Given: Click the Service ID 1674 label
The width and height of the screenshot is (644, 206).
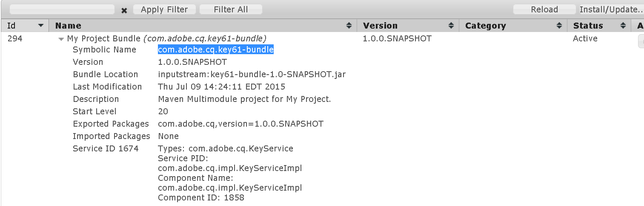Looking at the screenshot, I should [106, 149].
